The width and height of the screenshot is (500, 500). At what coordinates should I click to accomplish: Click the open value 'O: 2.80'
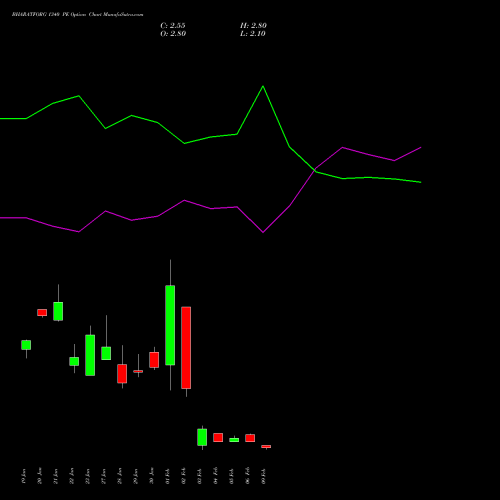click(x=173, y=34)
